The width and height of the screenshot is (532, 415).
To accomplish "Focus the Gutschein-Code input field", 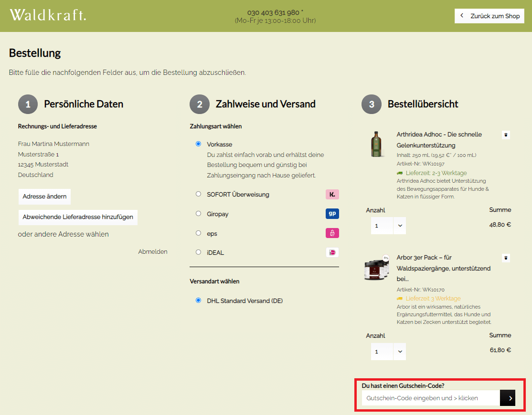I will 431,398.
